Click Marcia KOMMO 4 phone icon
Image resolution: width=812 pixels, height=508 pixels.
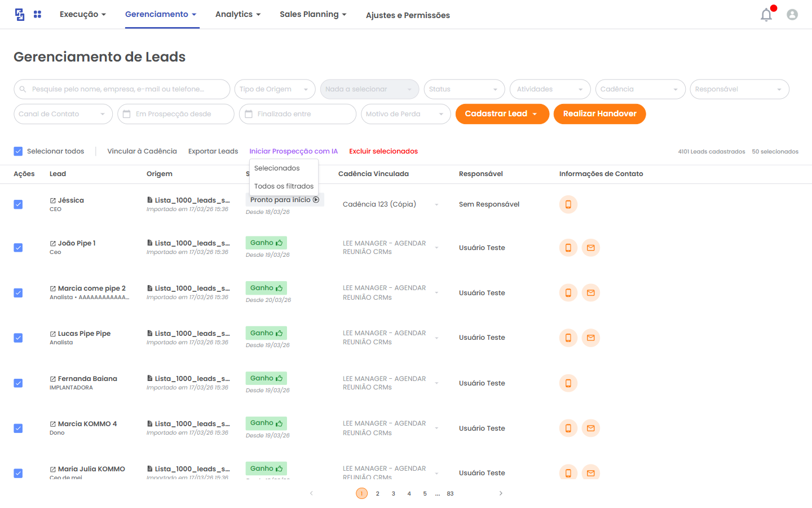tap(568, 428)
